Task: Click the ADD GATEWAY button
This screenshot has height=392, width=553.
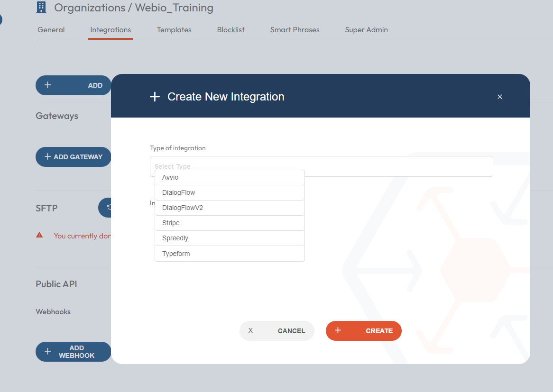Action: click(74, 157)
